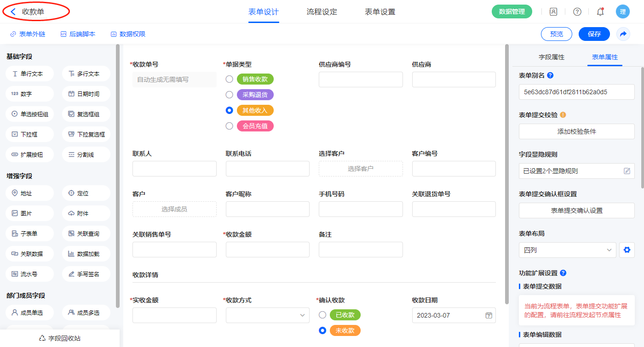Click the orange 其他收入 color tag

(255, 110)
